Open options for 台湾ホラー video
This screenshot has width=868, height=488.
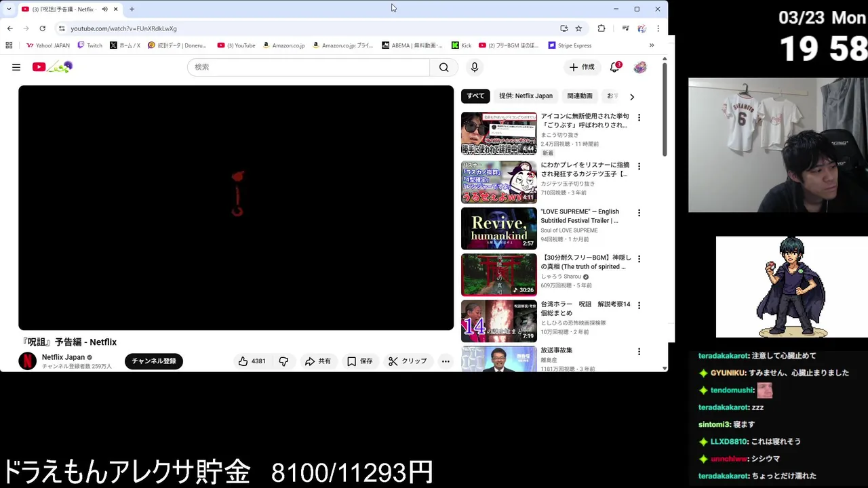[639, 305]
